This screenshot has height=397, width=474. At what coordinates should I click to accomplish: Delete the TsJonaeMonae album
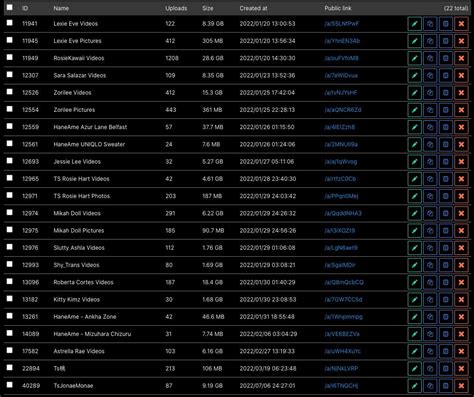click(x=461, y=386)
